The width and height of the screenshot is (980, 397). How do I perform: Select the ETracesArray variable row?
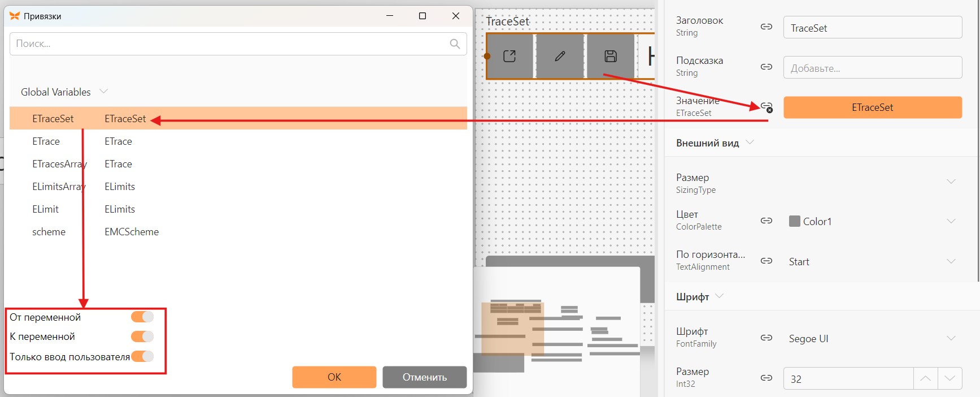tap(238, 164)
